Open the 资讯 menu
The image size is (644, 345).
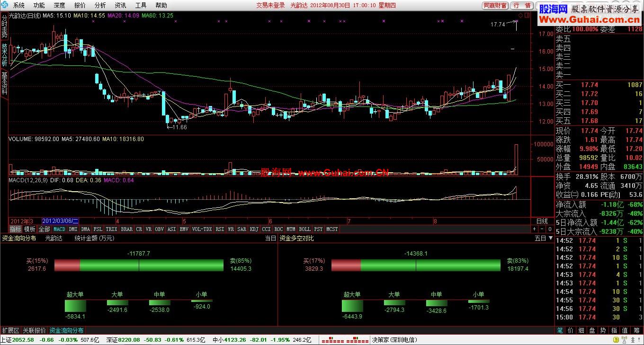coord(120,6)
